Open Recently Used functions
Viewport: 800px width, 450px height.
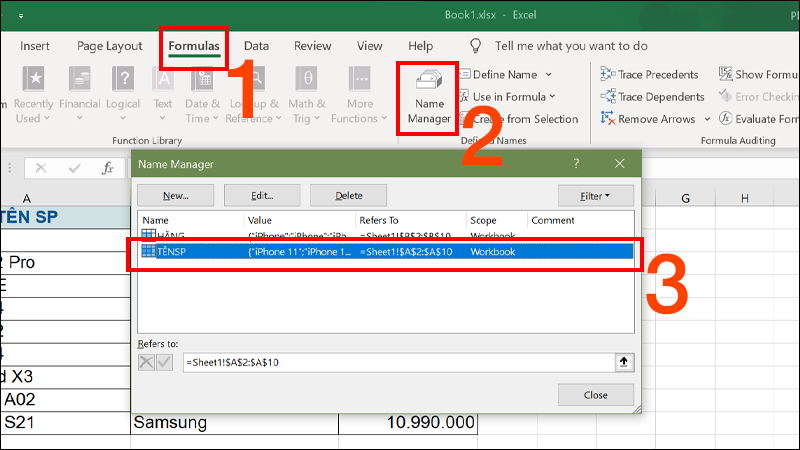point(33,97)
